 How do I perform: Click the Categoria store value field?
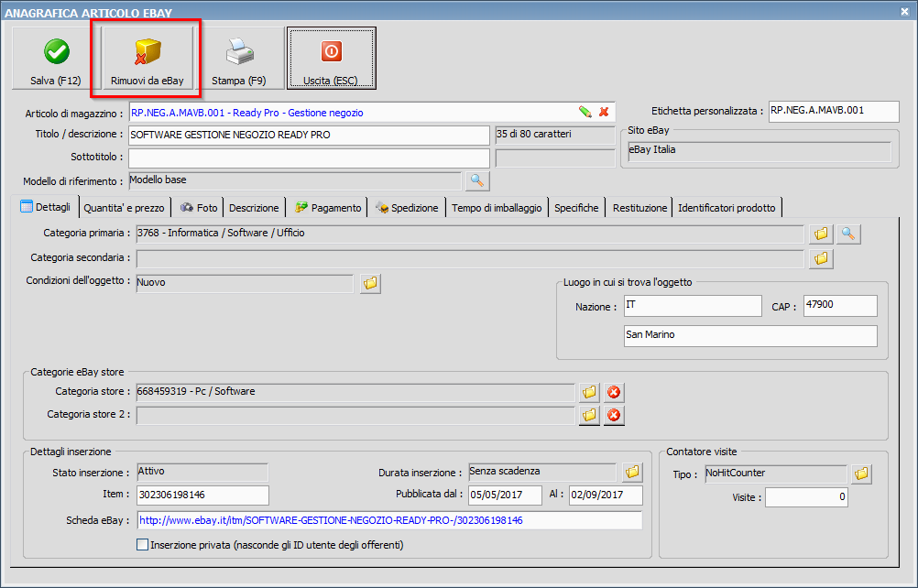(x=355, y=392)
